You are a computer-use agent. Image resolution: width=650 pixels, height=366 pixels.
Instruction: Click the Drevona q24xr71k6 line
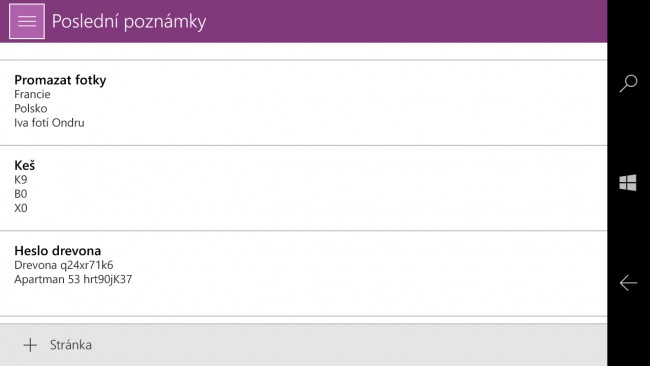click(63, 265)
